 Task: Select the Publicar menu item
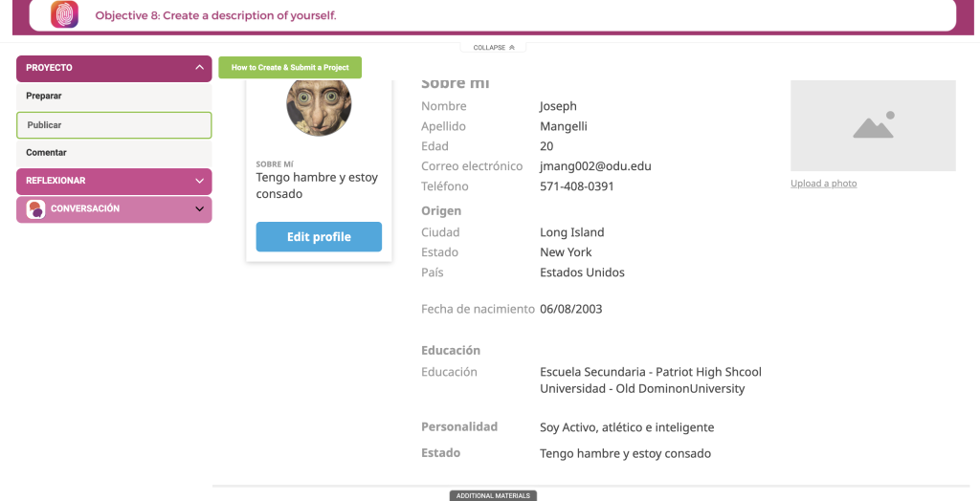tap(114, 125)
